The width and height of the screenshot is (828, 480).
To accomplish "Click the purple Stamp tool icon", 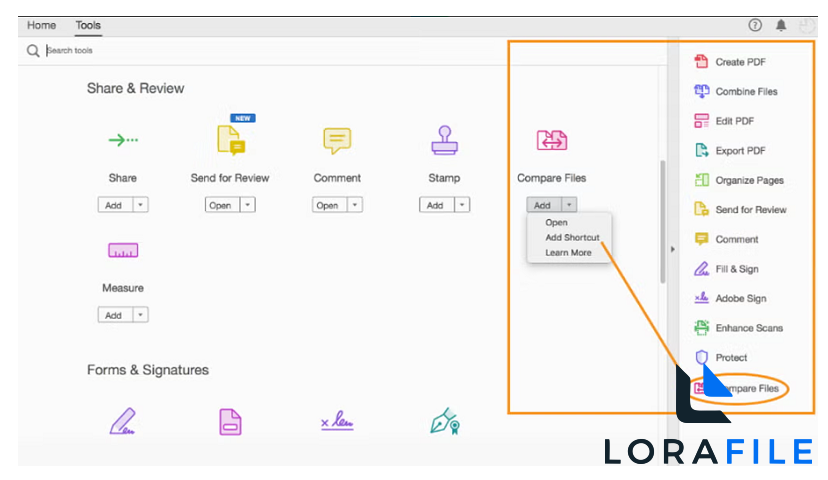I will click(x=444, y=140).
